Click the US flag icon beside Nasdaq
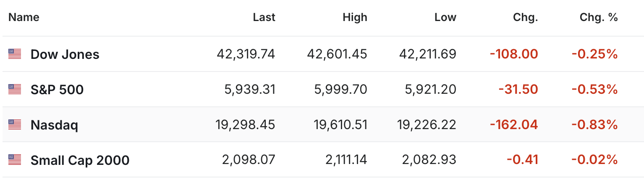 [15, 124]
